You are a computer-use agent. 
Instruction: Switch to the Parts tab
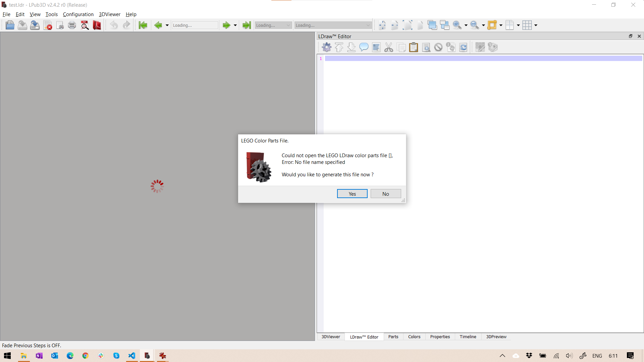coord(393,337)
